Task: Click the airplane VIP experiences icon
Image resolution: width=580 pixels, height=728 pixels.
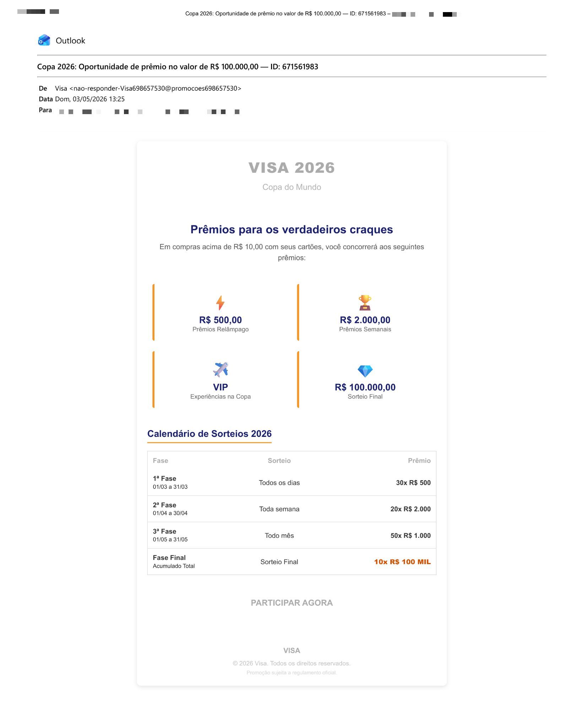Action: 220,370
